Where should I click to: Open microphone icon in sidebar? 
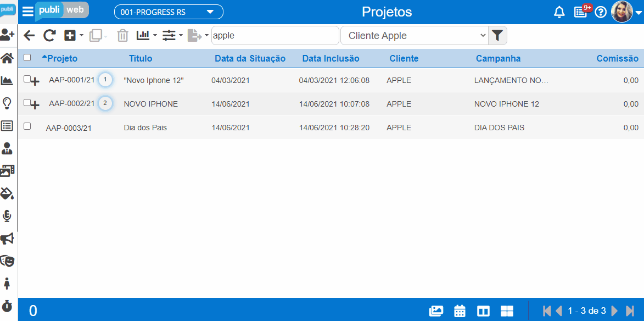pos(7,216)
